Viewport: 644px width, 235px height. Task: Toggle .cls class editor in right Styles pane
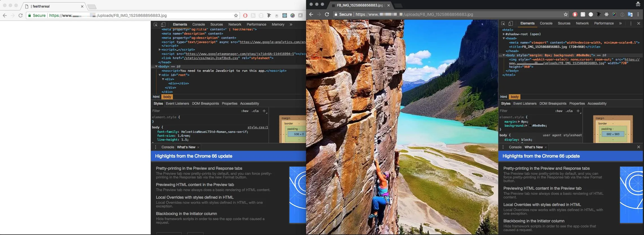pyautogui.click(x=569, y=111)
